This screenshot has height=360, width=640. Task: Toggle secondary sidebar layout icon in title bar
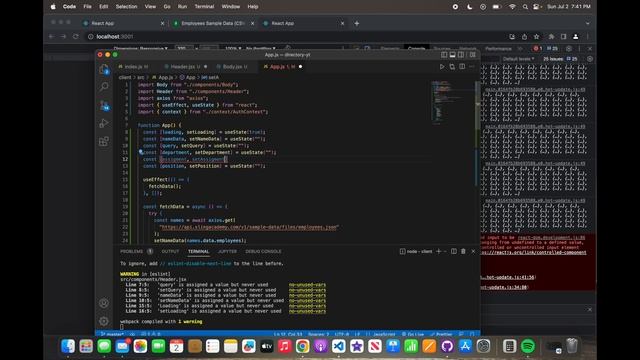(x=461, y=55)
